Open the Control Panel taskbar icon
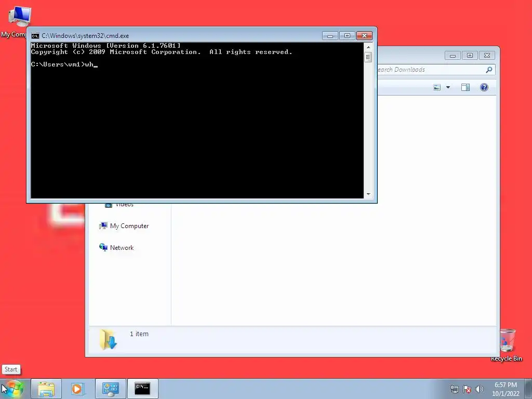The height and width of the screenshot is (399, 532). (111, 389)
